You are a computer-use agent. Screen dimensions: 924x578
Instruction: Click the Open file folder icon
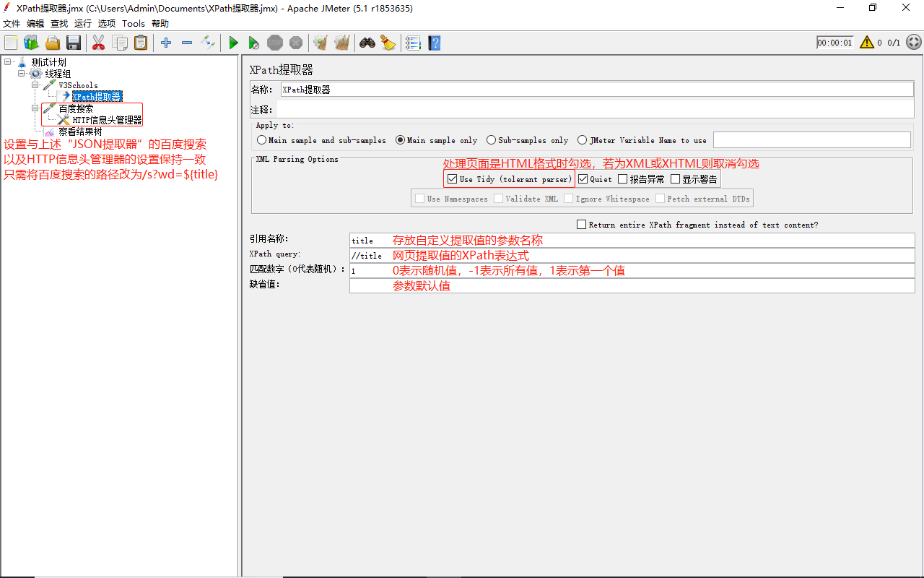[x=53, y=43]
